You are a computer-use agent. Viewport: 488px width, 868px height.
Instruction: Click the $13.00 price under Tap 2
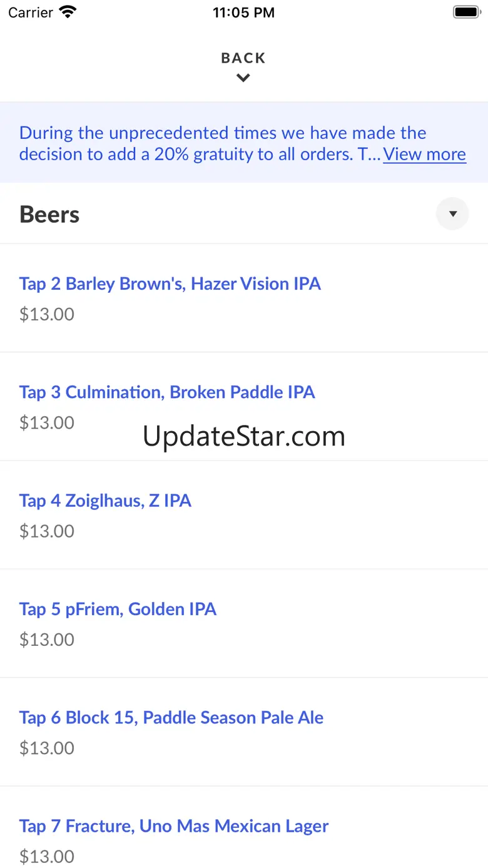(x=47, y=314)
